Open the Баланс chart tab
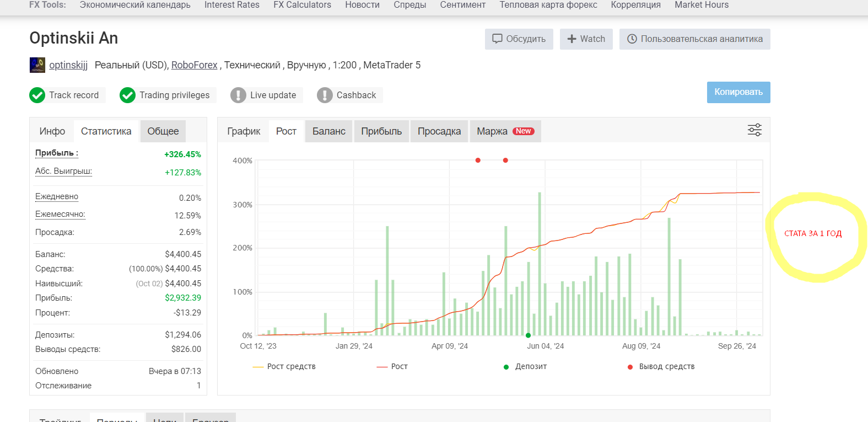The width and height of the screenshot is (868, 422). click(328, 131)
